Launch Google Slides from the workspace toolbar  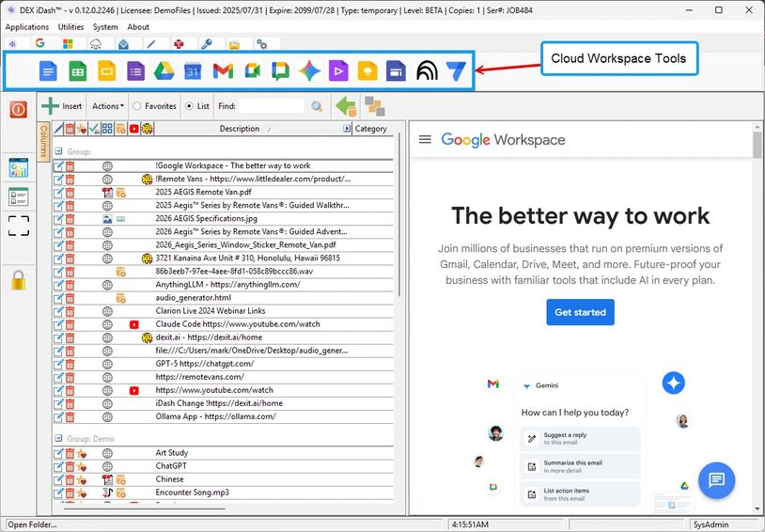click(x=107, y=71)
